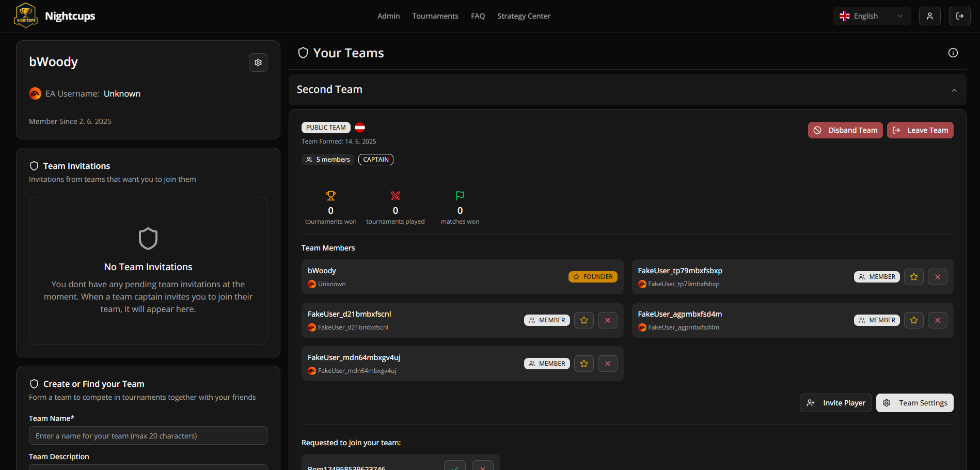Open profile settings gear next to bWoody

tap(258, 62)
